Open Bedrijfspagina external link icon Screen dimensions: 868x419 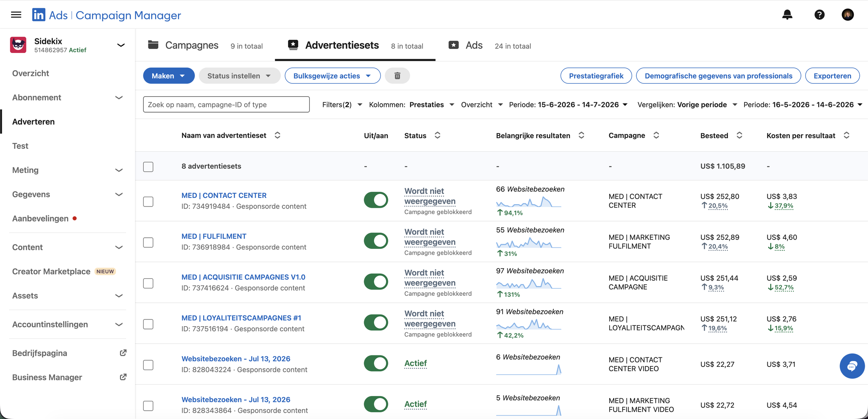point(123,353)
